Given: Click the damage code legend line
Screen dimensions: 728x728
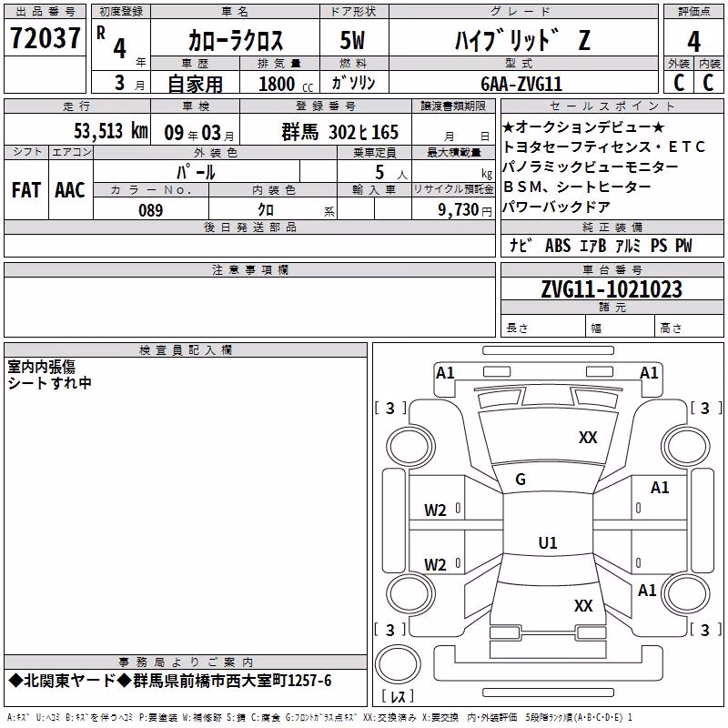Looking at the screenshot, I should [320, 717].
